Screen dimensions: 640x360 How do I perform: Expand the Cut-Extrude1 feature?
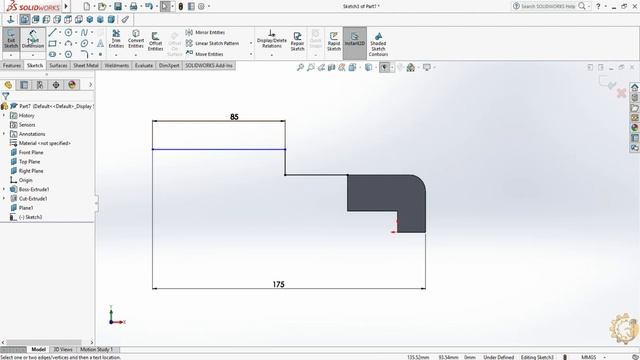pos(4,198)
